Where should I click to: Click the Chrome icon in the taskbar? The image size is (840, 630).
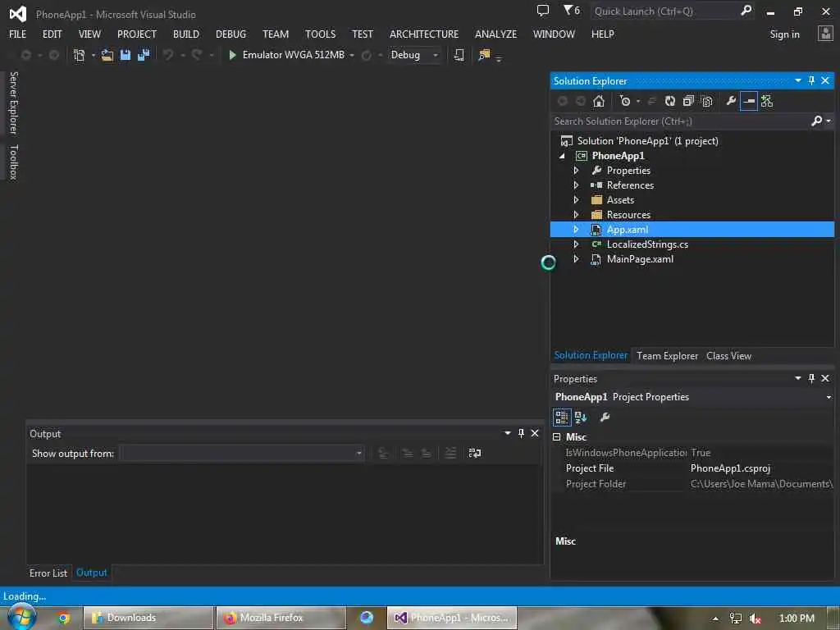(63, 619)
